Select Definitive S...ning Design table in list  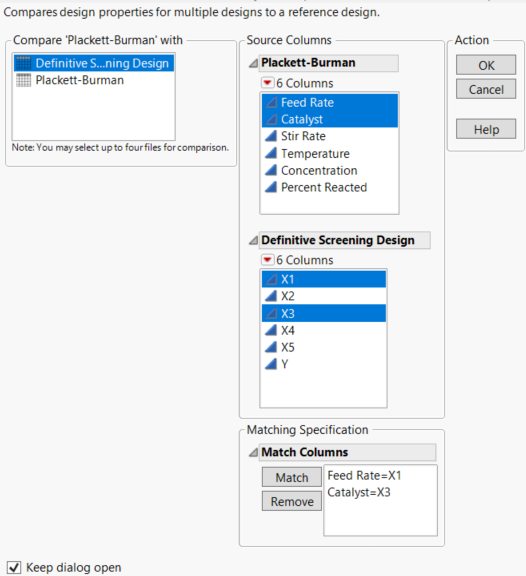tap(94, 63)
